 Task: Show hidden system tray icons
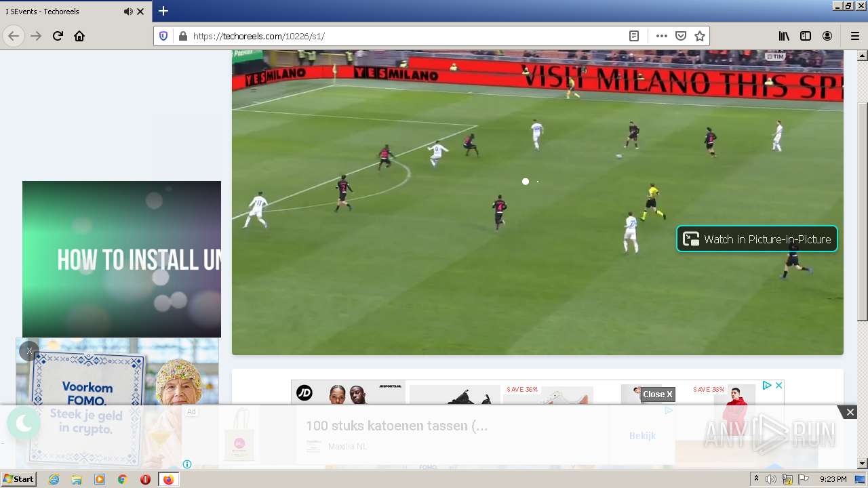(756, 479)
